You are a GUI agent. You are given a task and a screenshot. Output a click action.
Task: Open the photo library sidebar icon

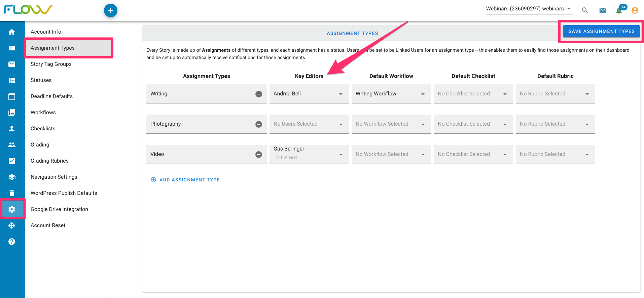[12, 113]
